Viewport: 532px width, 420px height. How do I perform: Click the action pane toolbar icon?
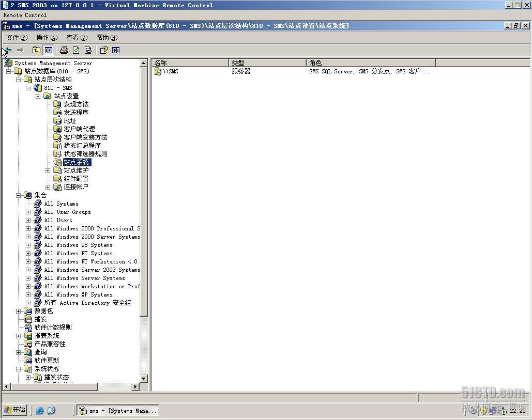pos(116,50)
